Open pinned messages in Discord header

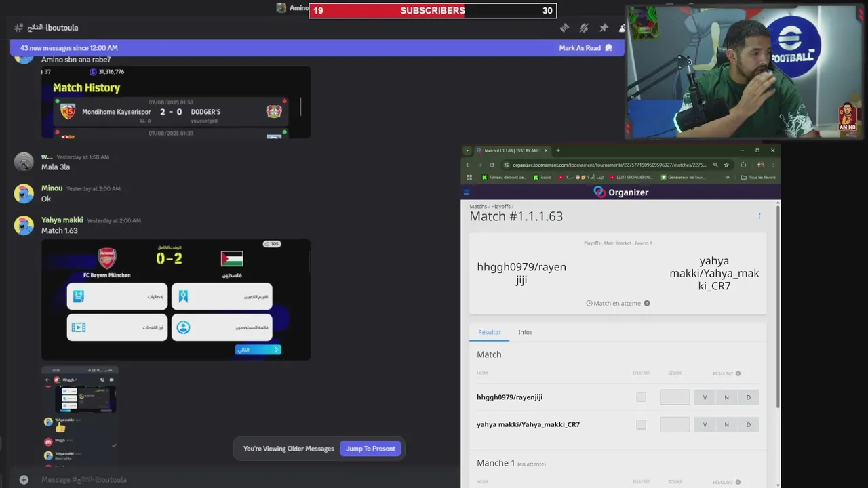click(604, 28)
